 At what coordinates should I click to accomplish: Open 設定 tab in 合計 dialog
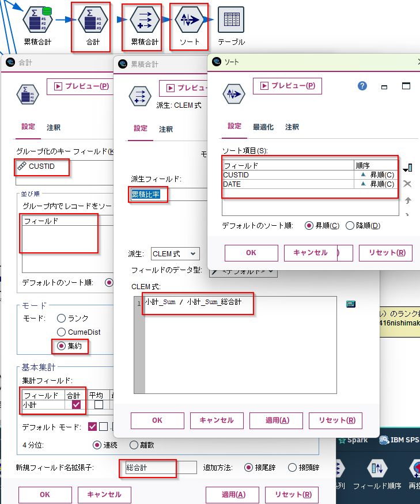(x=28, y=127)
